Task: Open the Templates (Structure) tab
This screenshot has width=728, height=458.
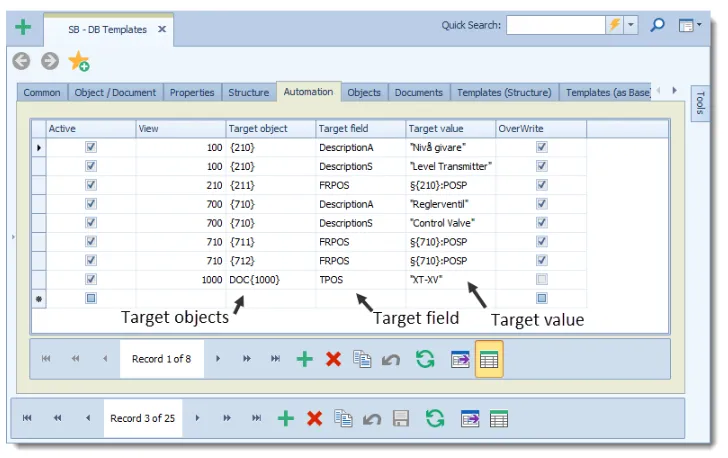Action: point(504,92)
